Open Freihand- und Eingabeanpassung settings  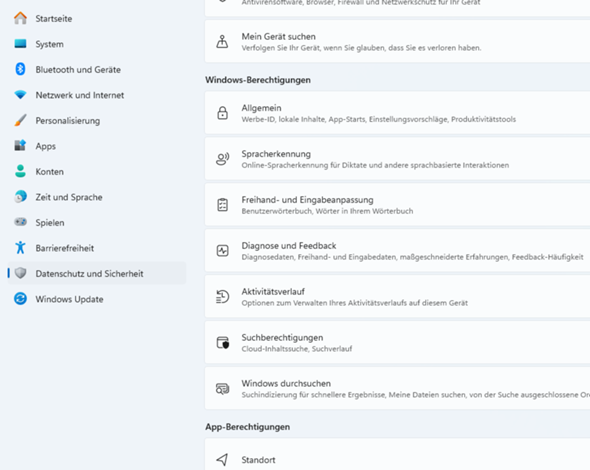tap(397, 205)
